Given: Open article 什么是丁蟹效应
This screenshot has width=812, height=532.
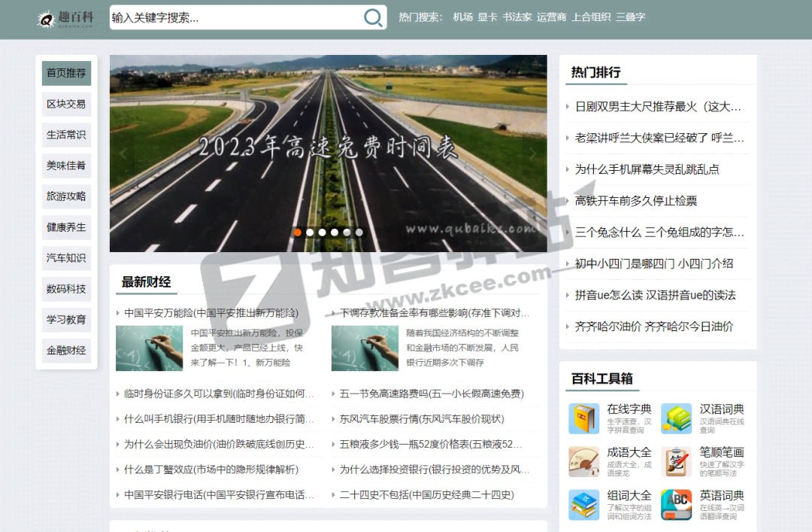Looking at the screenshot, I should point(211,470).
